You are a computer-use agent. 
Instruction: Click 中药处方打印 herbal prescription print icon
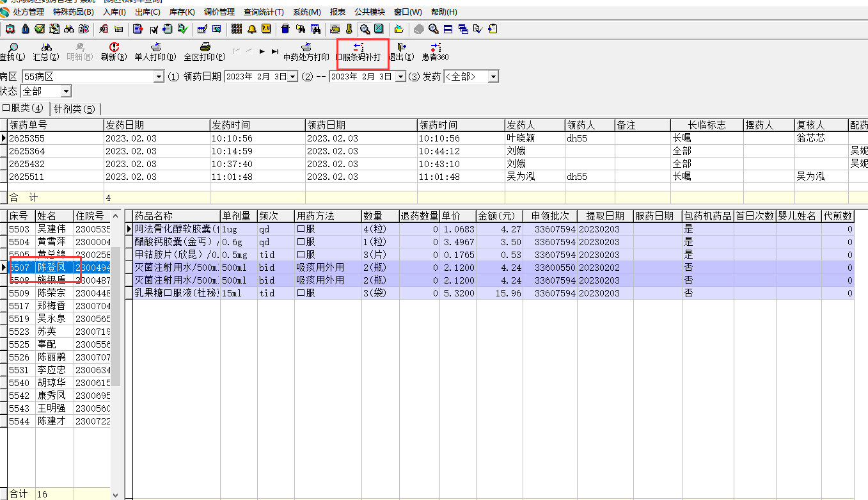click(306, 48)
